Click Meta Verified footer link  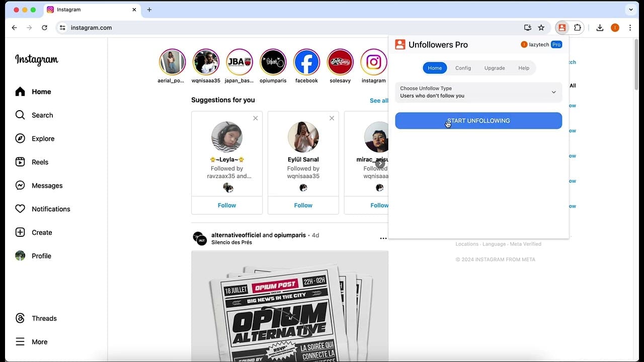[x=525, y=244]
